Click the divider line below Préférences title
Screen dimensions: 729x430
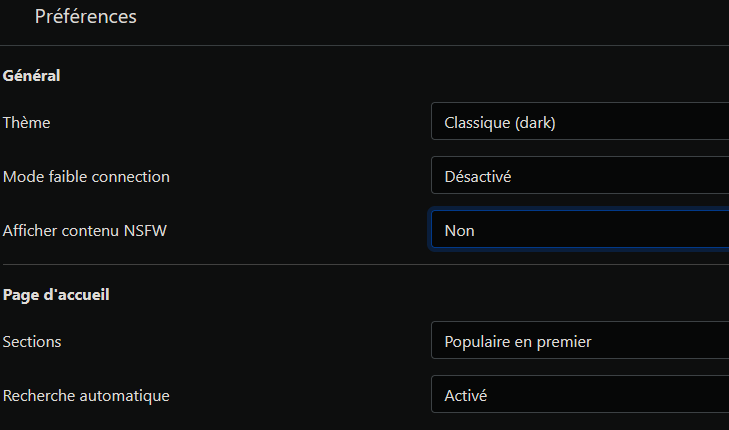364,45
